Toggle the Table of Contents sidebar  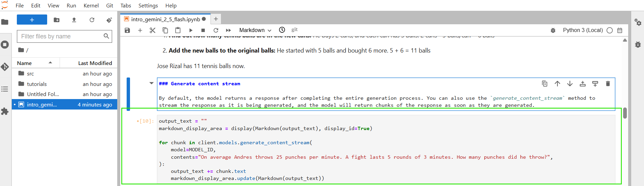(5, 89)
